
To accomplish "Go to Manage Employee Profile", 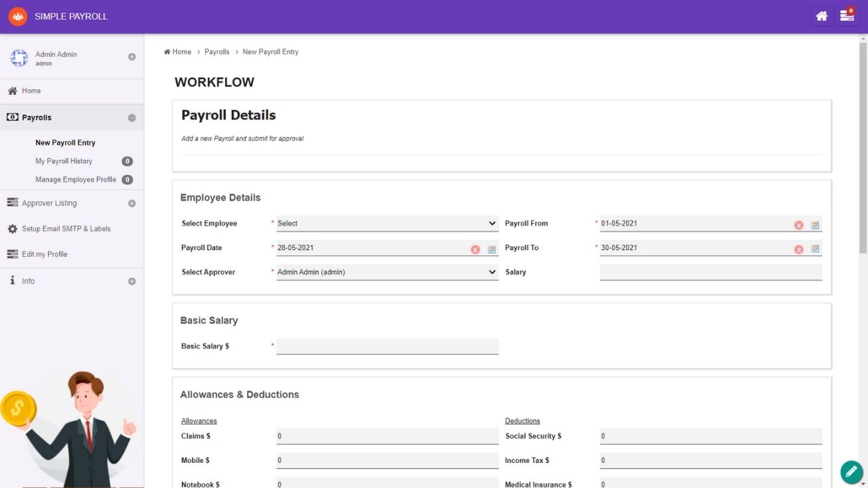I will coord(75,180).
